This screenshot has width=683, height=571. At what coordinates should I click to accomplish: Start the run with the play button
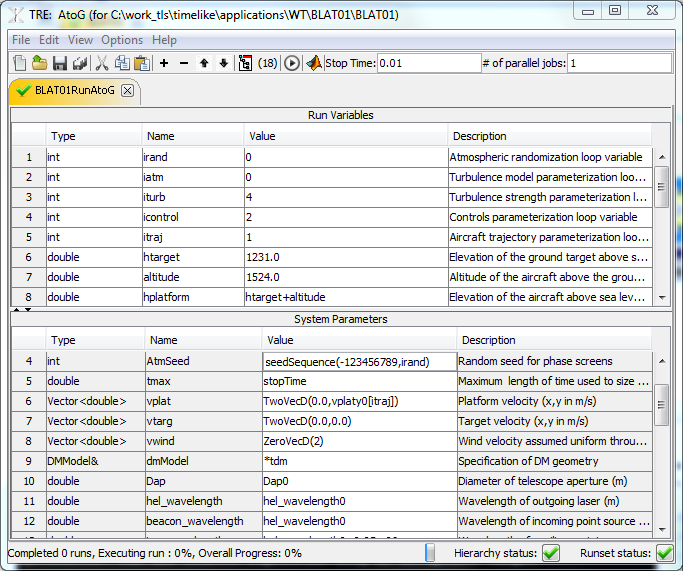(292, 63)
